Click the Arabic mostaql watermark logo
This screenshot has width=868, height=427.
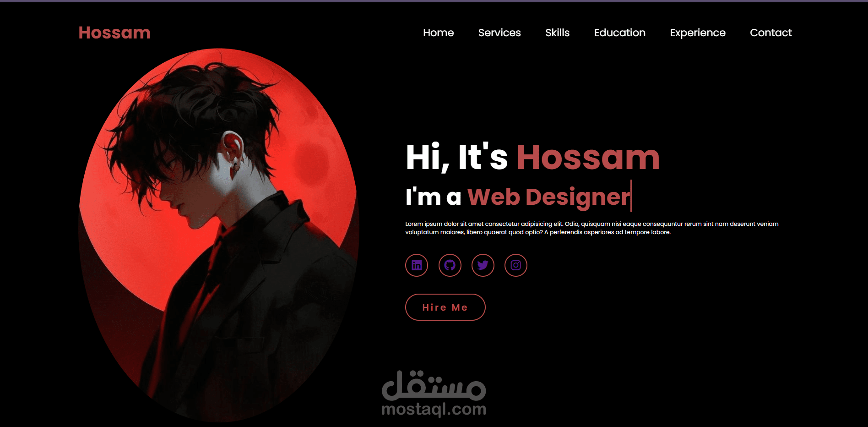(x=434, y=385)
